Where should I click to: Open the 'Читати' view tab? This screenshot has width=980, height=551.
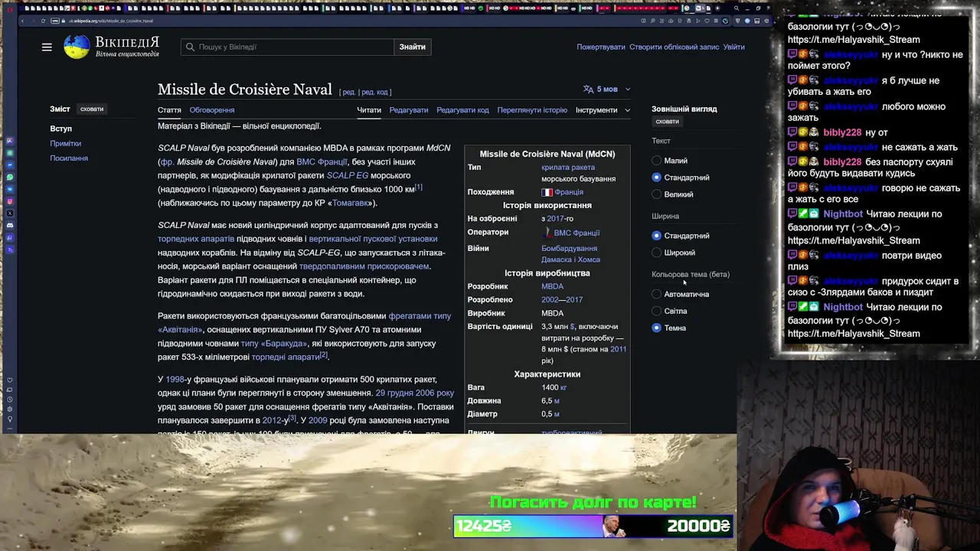tap(369, 110)
